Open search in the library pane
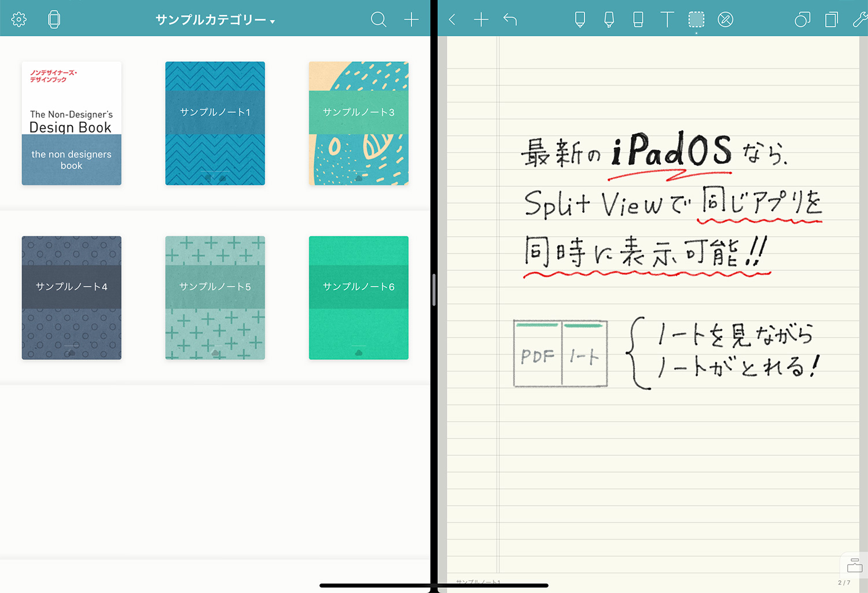868x593 pixels. click(x=378, y=20)
